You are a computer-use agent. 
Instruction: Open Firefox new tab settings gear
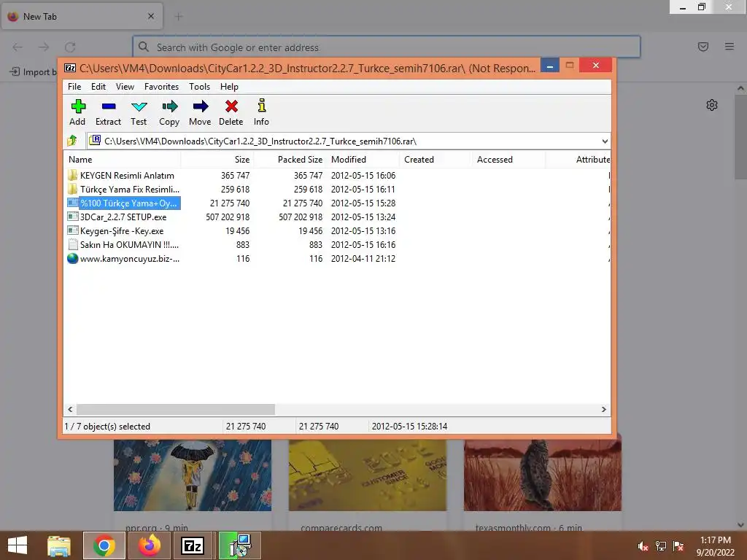[712, 105]
